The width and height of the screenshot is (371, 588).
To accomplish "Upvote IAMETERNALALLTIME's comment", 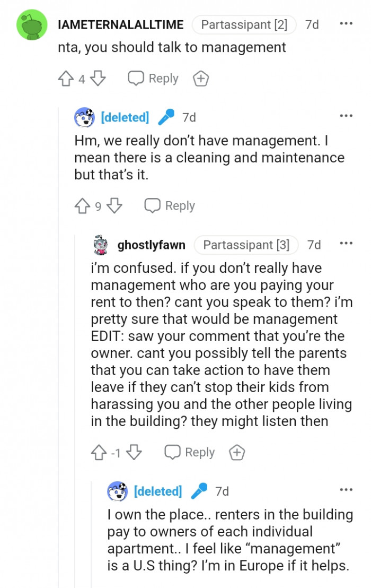I will click(66, 78).
